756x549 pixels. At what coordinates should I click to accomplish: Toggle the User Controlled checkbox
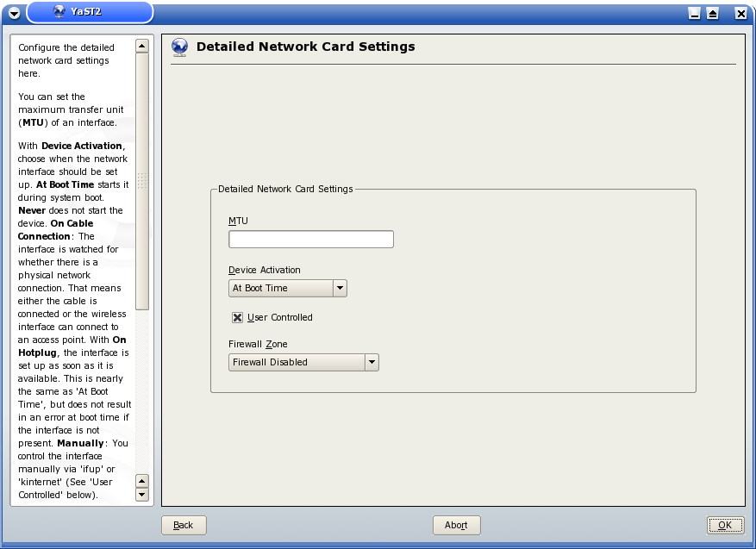click(x=237, y=317)
